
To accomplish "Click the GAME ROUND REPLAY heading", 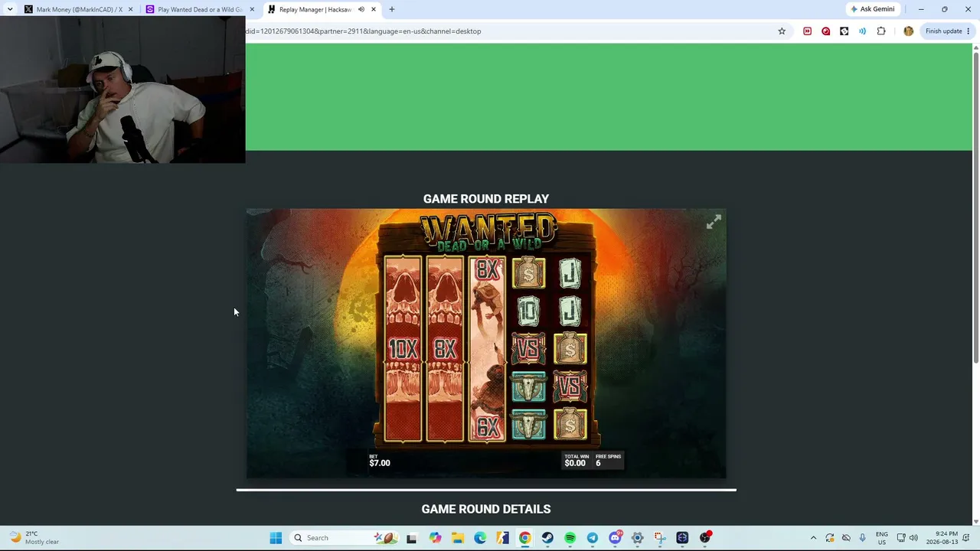I will click(x=486, y=199).
